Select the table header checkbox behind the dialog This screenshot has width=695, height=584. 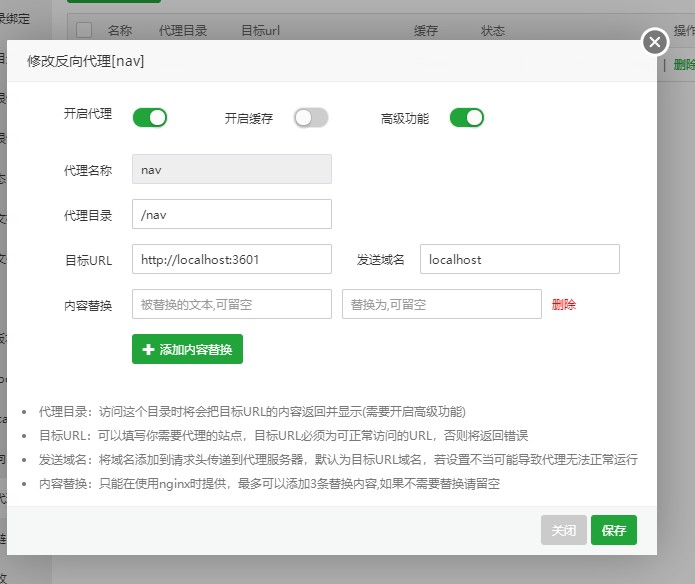click(x=84, y=31)
